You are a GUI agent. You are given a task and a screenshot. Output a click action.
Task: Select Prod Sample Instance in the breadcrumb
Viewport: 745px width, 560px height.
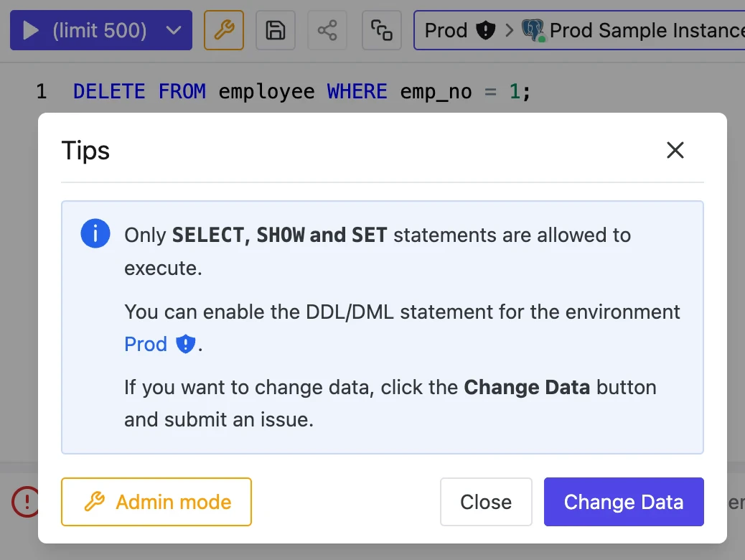(645, 30)
